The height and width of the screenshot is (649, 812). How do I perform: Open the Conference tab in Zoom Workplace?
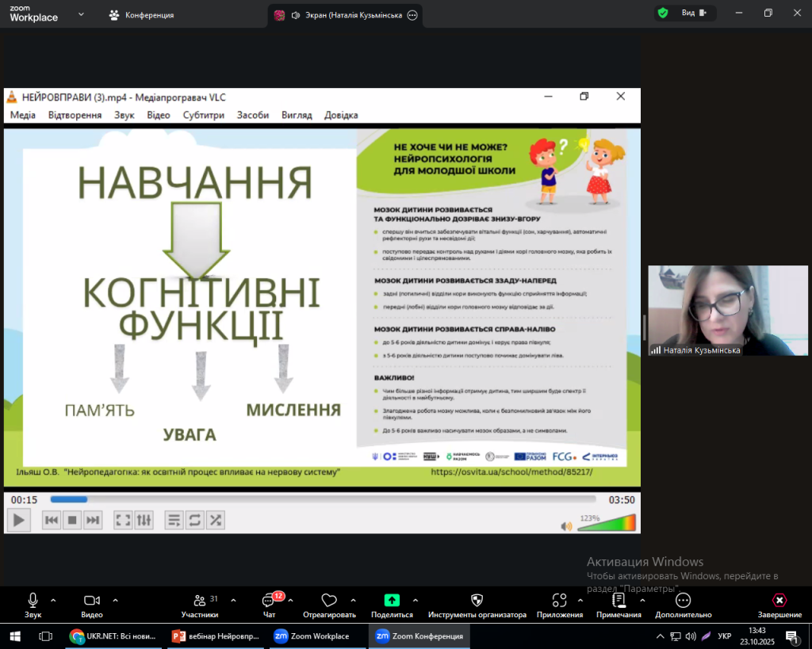coord(142,15)
